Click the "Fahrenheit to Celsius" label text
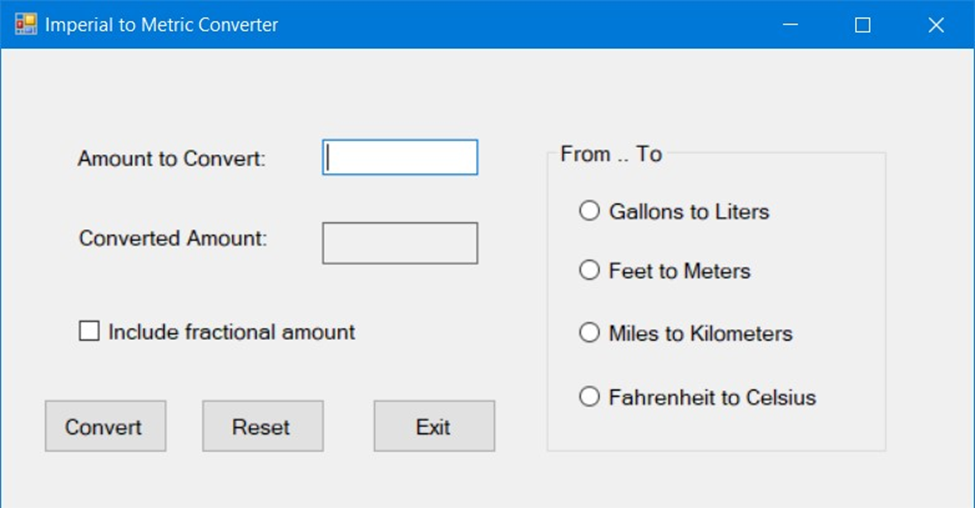The height and width of the screenshot is (508, 975). (x=712, y=398)
